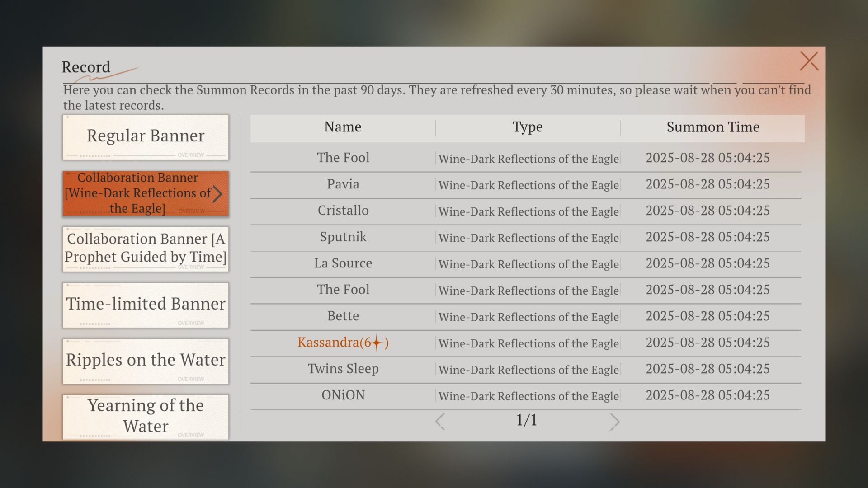
Task: Show Ripples on the Water records
Action: coord(146,361)
